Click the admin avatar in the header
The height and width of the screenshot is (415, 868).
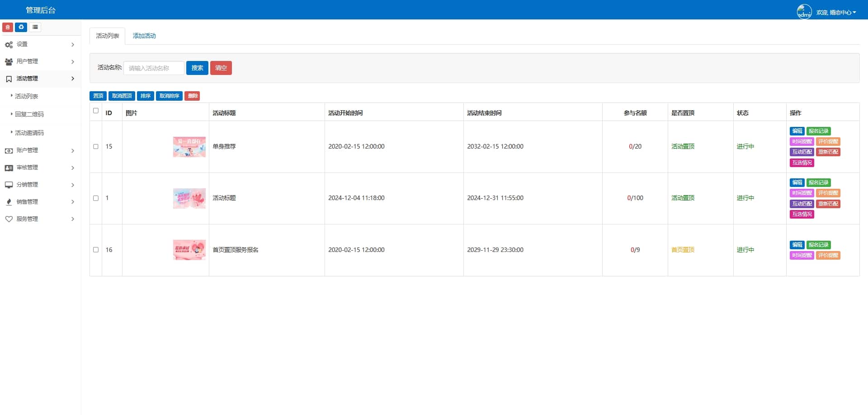(804, 11)
